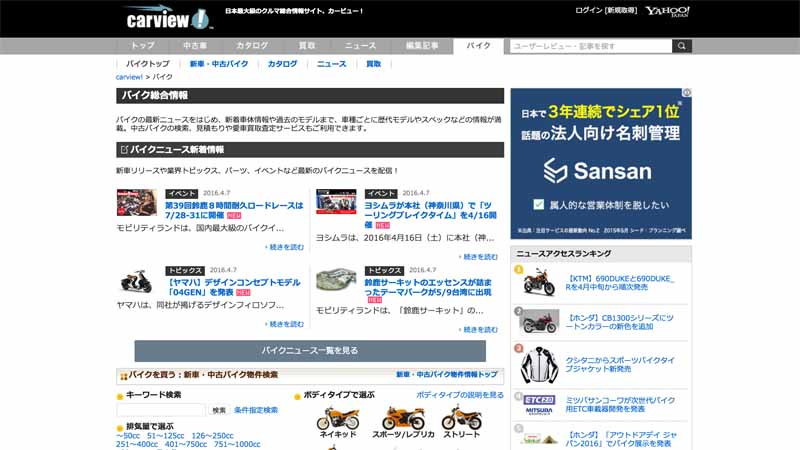The height and width of the screenshot is (450, 800).
Task: Open the 編集記事 navigation tab
Action: (422, 45)
